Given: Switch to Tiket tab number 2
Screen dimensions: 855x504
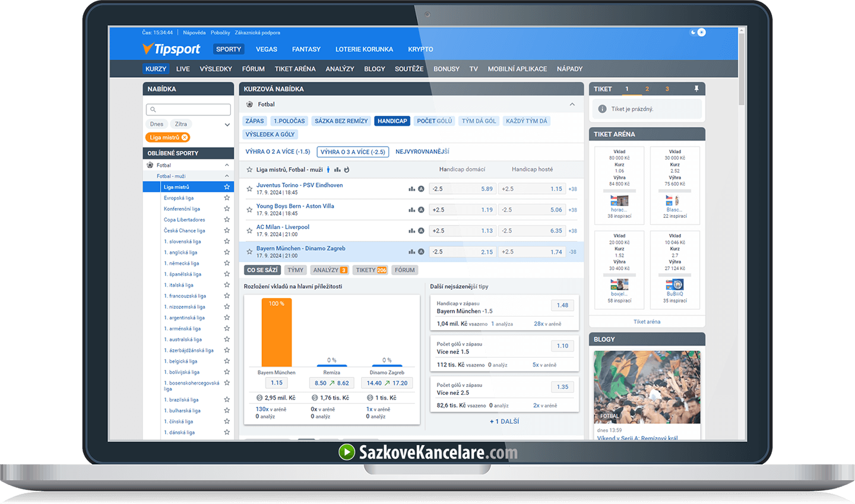Looking at the screenshot, I should (647, 89).
